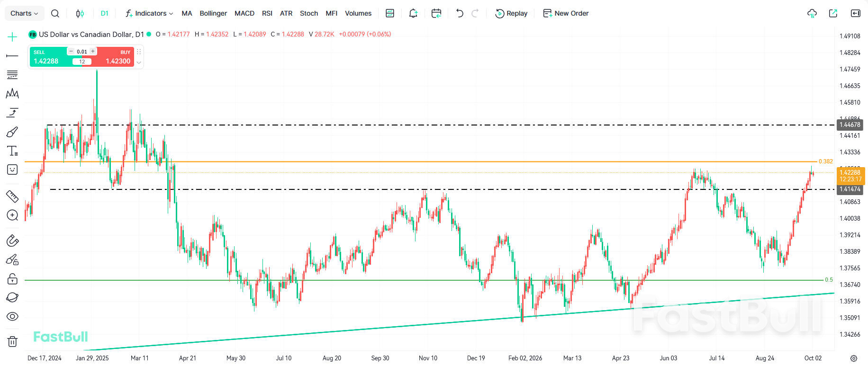
Task: Share chart via export icon
Action: coord(833,13)
